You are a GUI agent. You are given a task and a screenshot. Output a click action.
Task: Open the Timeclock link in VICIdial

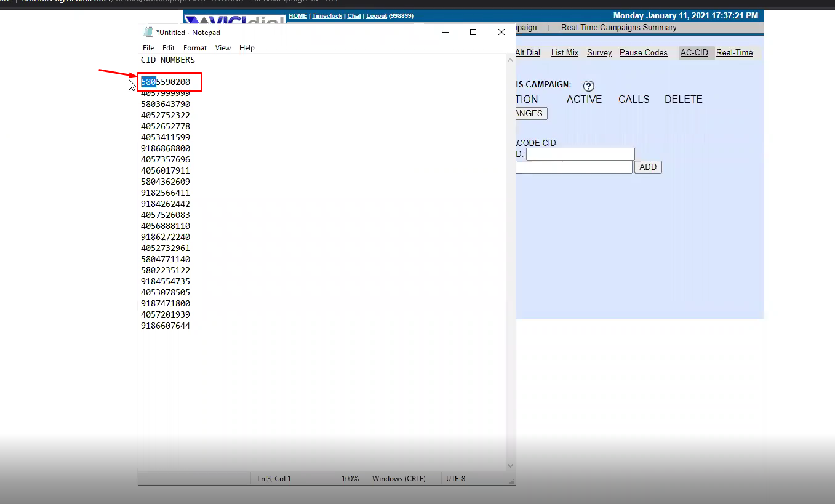pyautogui.click(x=327, y=16)
